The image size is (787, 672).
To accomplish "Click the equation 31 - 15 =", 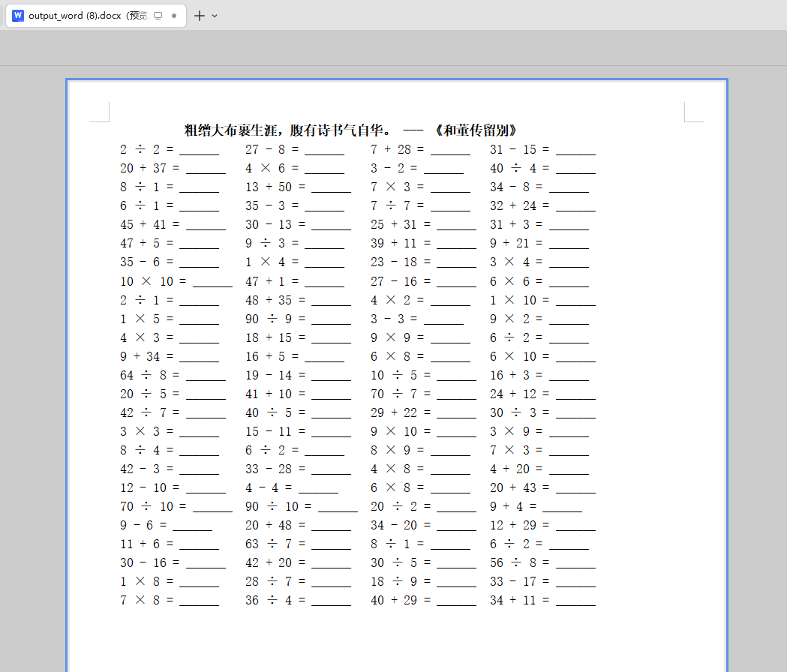I will pos(520,149).
